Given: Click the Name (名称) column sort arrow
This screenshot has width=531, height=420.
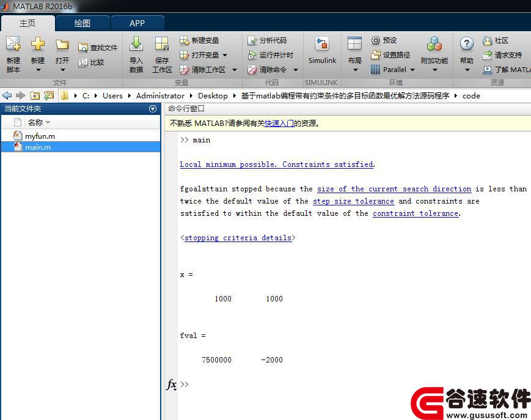Looking at the screenshot, I should pos(48,122).
